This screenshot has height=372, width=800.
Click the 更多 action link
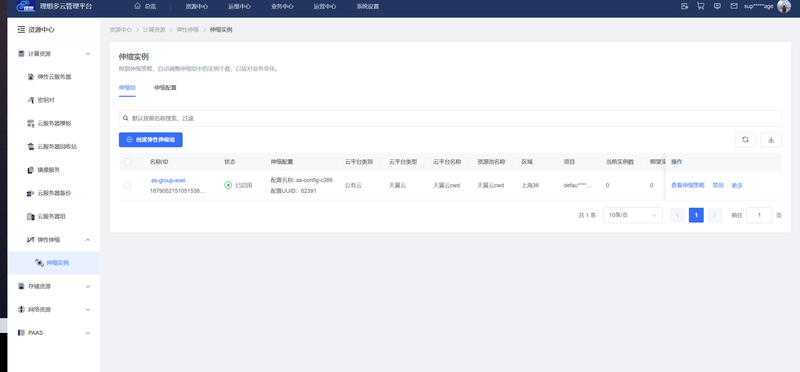[737, 185]
